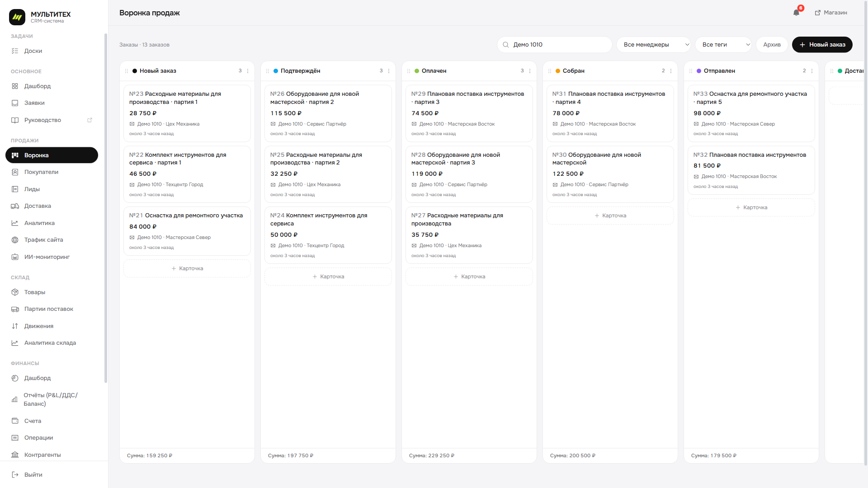Click the Новый заказ button
The image size is (868, 488).
pyautogui.click(x=822, y=45)
